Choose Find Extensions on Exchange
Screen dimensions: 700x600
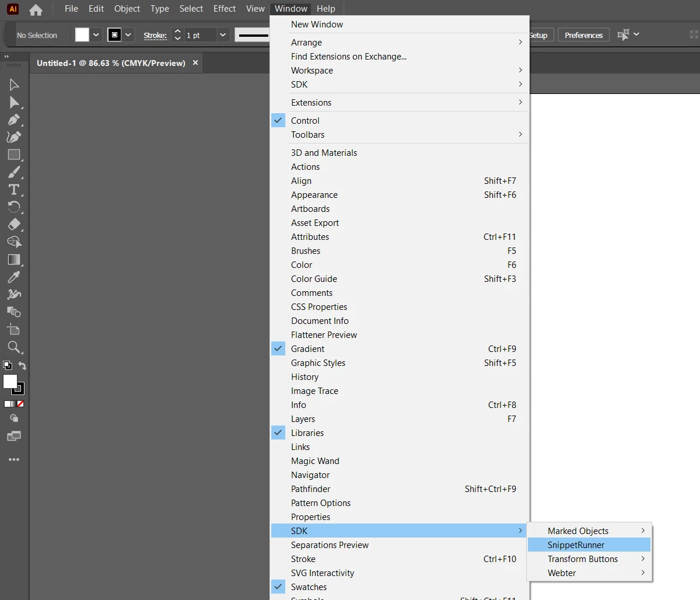(400, 57)
